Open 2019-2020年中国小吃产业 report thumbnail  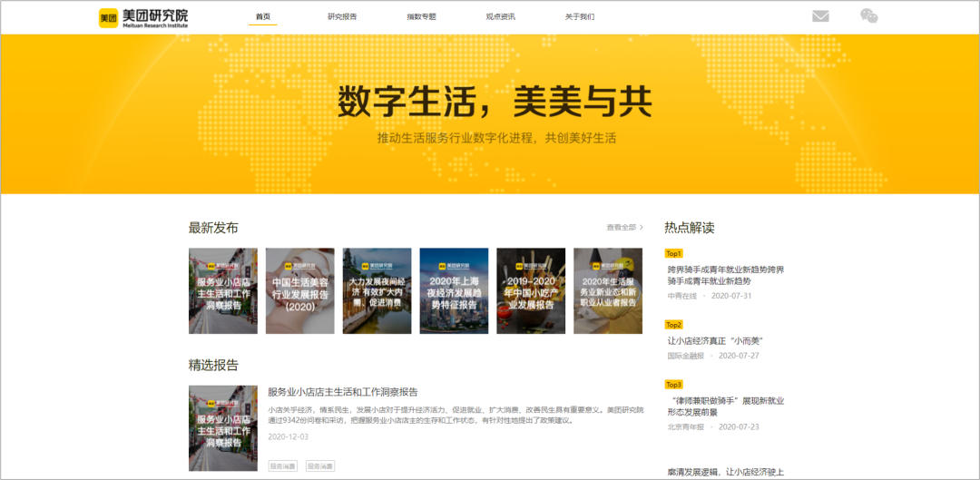tap(531, 290)
